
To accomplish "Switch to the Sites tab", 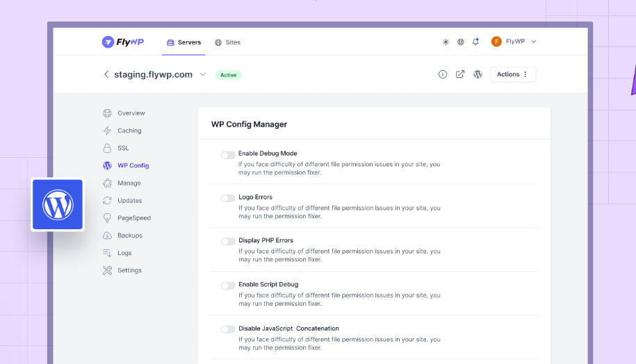I will [x=227, y=42].
